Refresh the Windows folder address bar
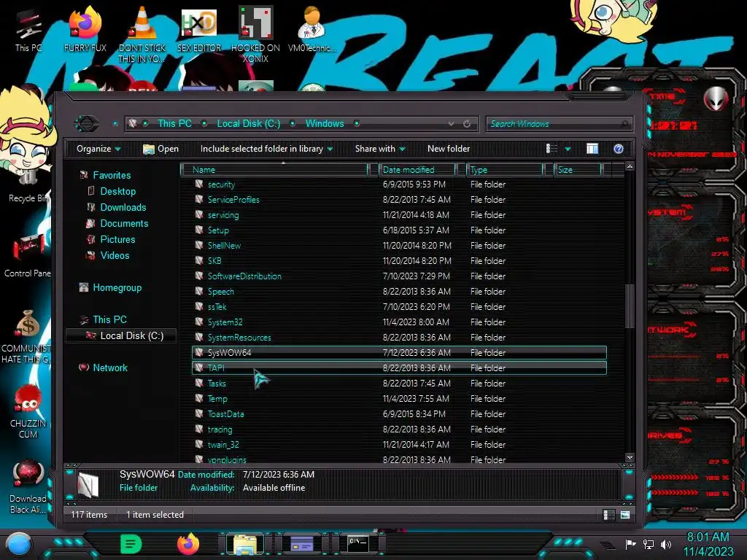 pyautogui.click(x=467, y=124)
